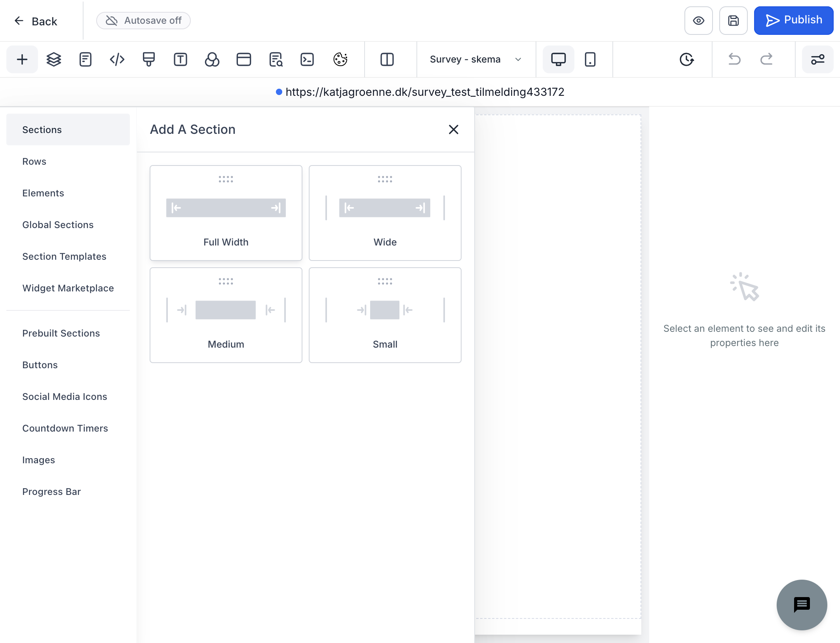Screen dimensions: 840x643
Task: Open Social Media Icons category
Action: tap(68, 396)
